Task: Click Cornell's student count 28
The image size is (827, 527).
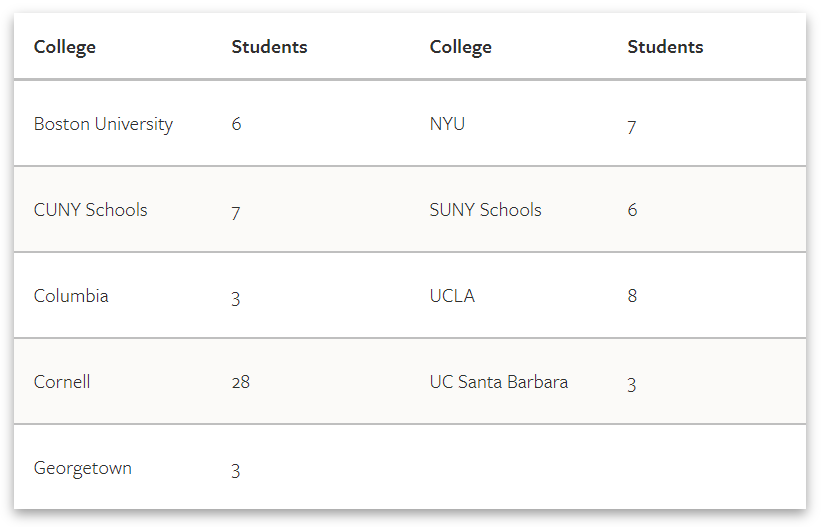Action: click(241, 382)
